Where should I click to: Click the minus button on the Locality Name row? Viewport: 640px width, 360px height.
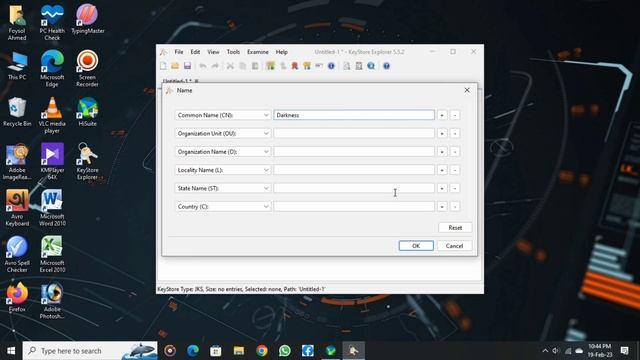tap(455, 170)
